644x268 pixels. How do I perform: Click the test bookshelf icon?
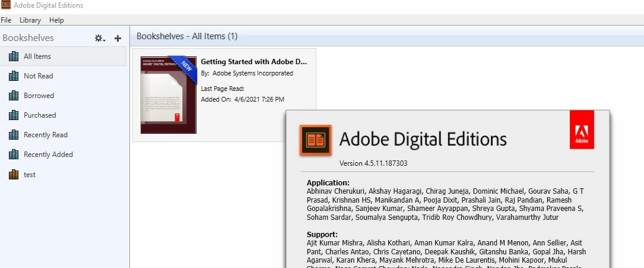tap(14, 174)
